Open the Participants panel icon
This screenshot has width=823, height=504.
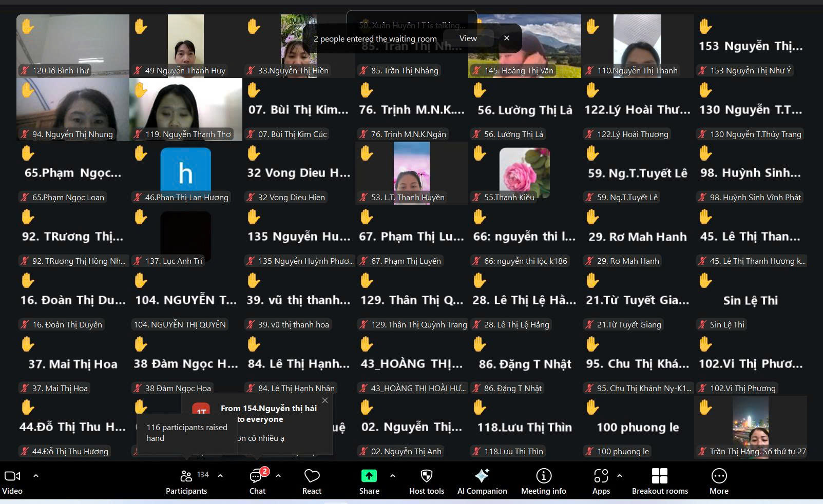tap(186, 476)
